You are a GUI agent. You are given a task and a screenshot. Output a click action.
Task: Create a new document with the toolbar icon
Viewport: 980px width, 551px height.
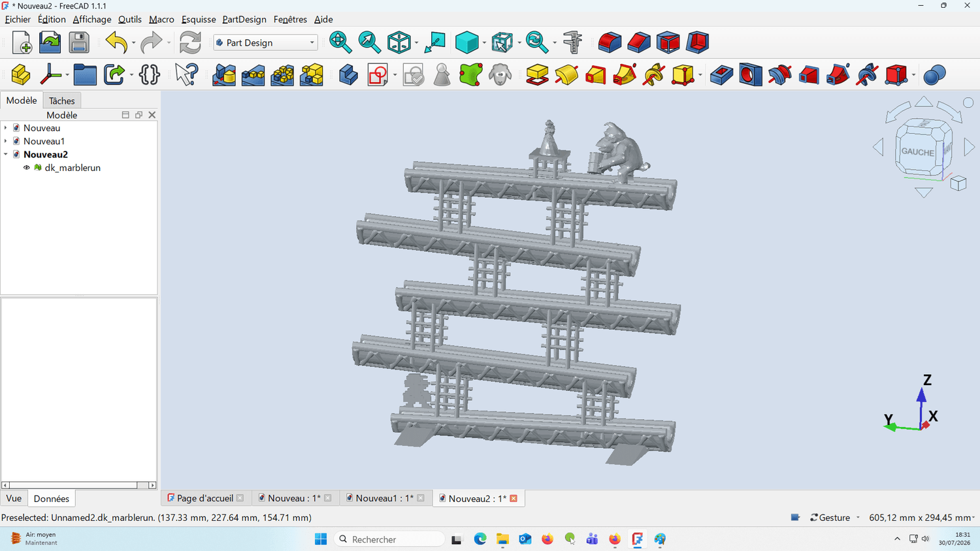[22, 42]
